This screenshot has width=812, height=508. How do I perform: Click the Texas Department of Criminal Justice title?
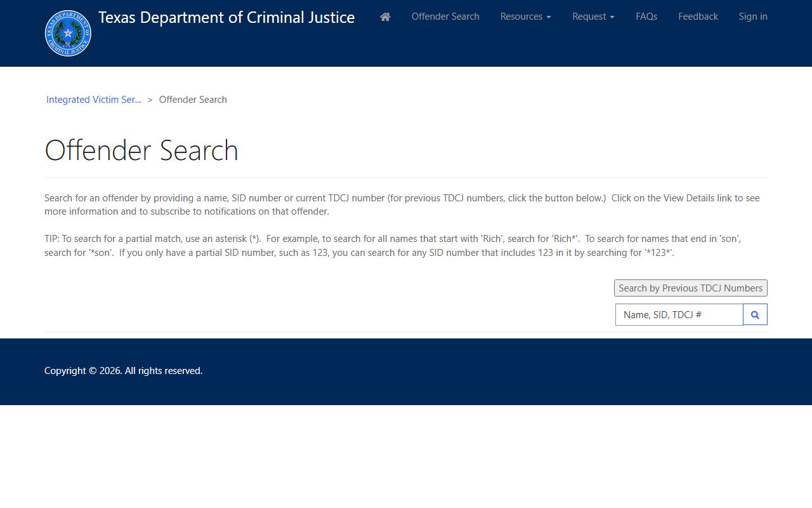(x=226, y=17)
